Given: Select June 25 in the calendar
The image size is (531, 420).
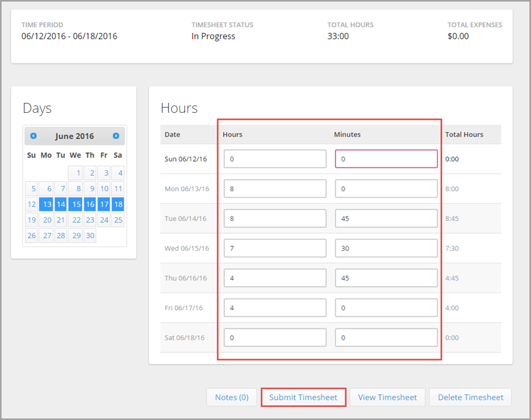Looking at the screenshot, I should click(x=118, y=220).
